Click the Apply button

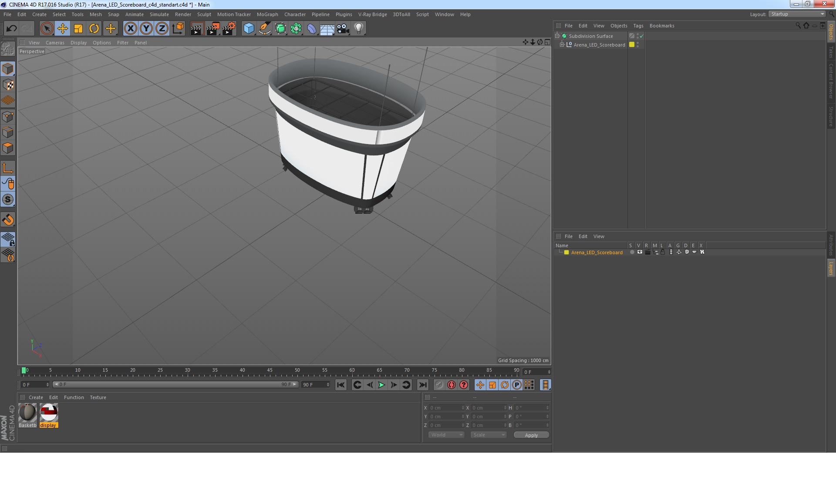tap(531, 435)
